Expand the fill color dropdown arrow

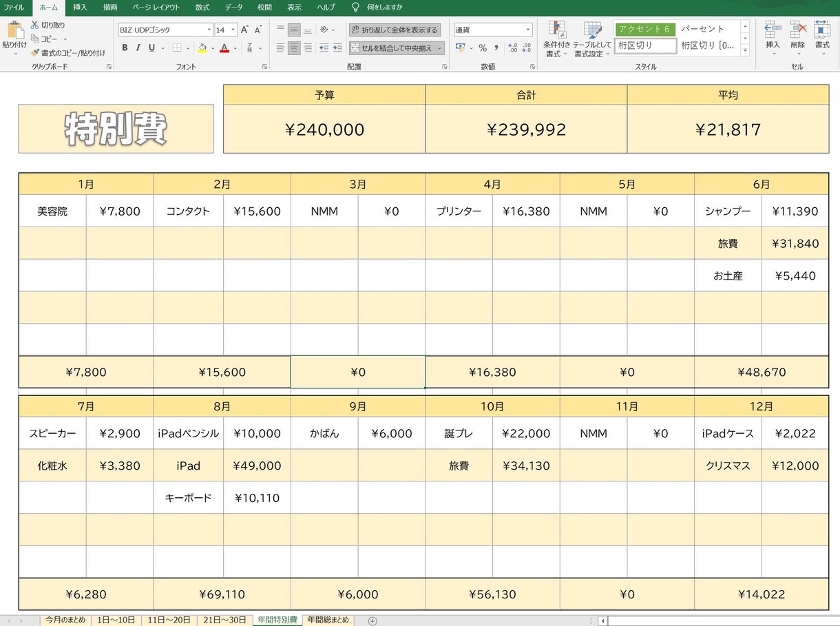pos(213,48)
